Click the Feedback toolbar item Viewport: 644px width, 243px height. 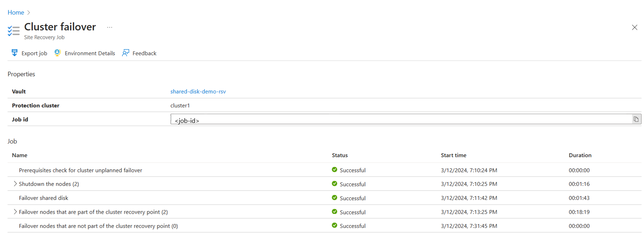(x=144, y=54)
